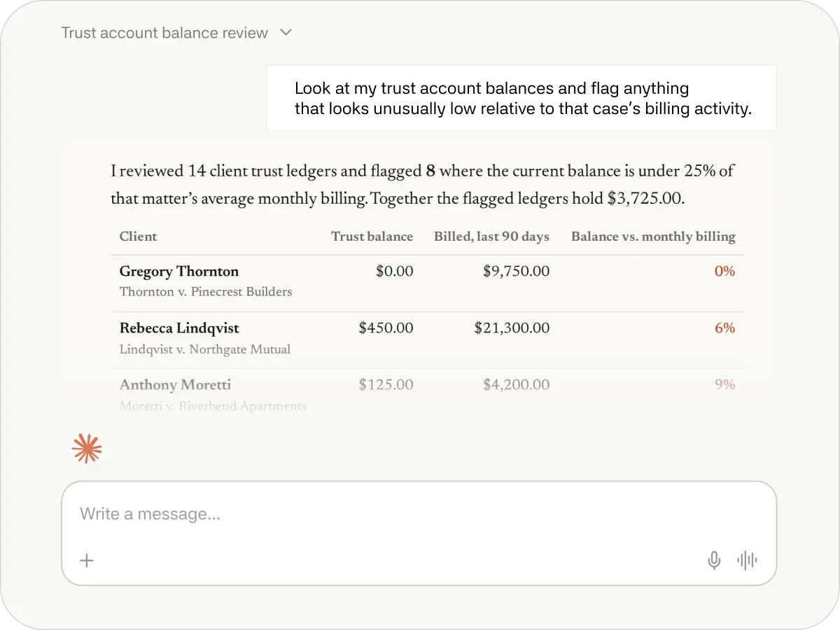Viewport: 840px width, 630px height.
Task: Select the $450.00 trust balance cell
Action: [386, 328]
